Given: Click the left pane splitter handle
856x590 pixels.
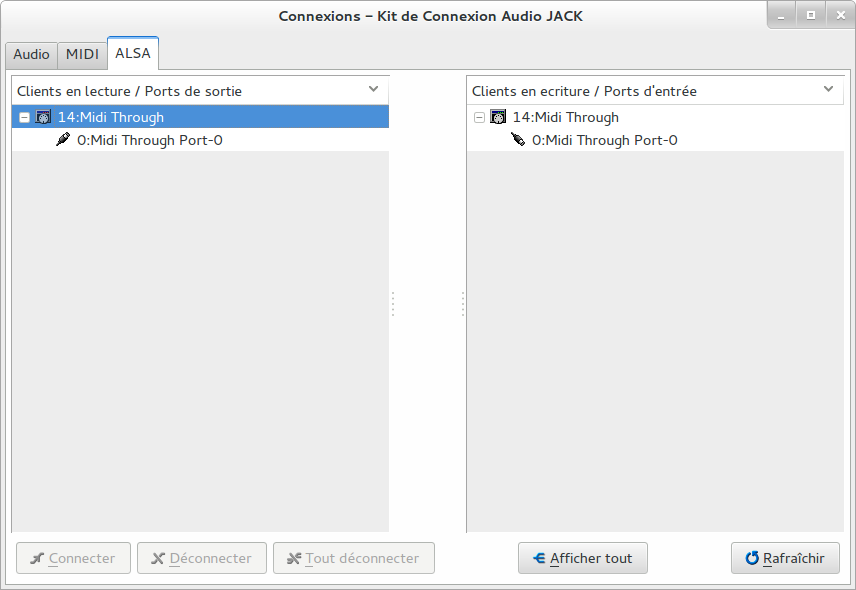Looking at the screenshot, I should coord(393,304).
